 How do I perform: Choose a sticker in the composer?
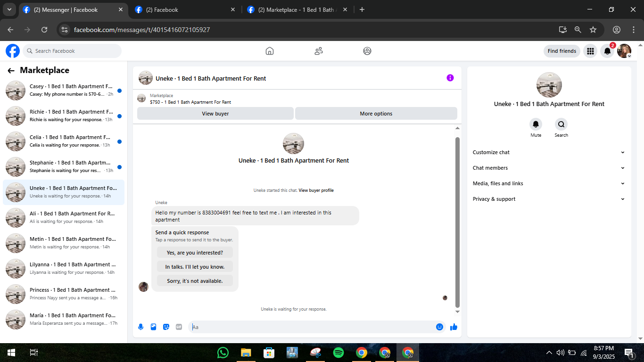166,327
